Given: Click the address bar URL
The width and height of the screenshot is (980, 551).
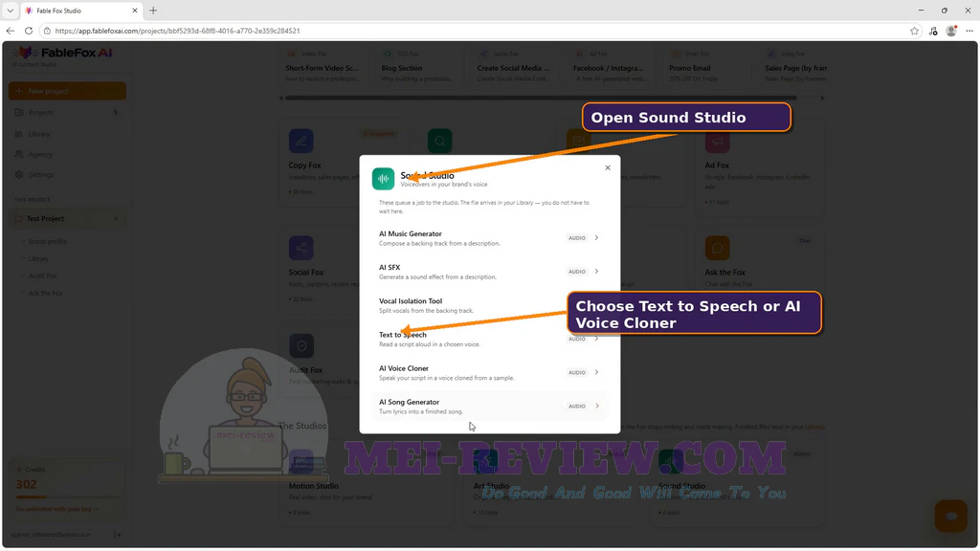Looking at the screenshot, I should 177,31.
